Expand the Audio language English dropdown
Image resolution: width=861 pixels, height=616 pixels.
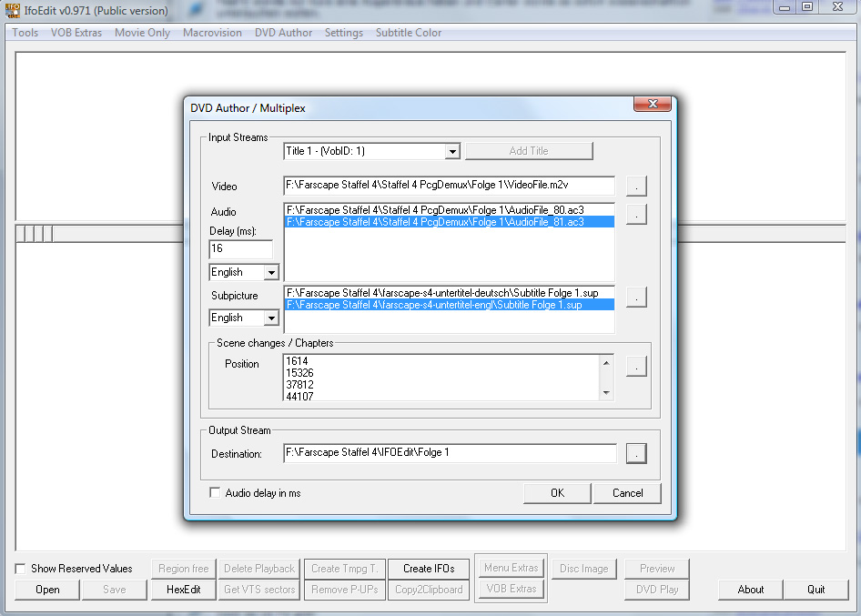270,272
